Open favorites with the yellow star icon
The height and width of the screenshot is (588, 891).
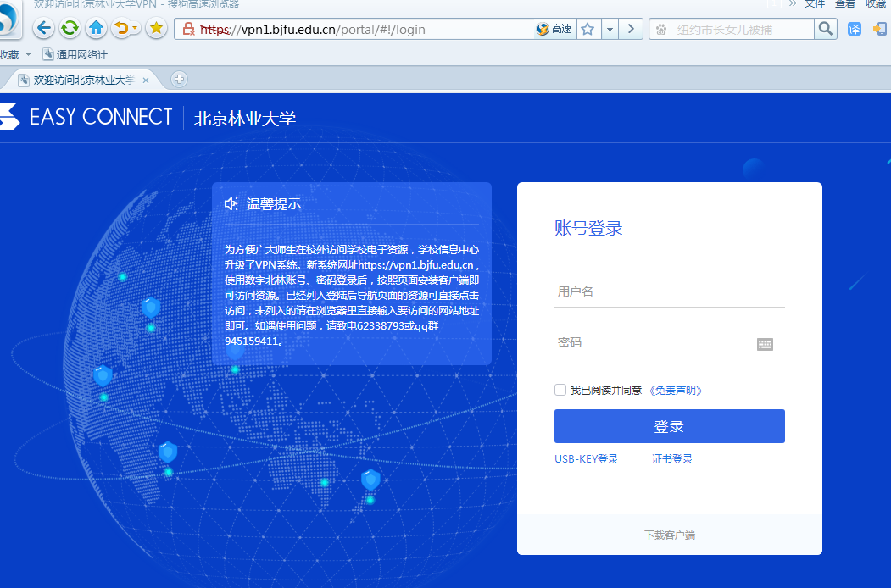coord(156,28)
